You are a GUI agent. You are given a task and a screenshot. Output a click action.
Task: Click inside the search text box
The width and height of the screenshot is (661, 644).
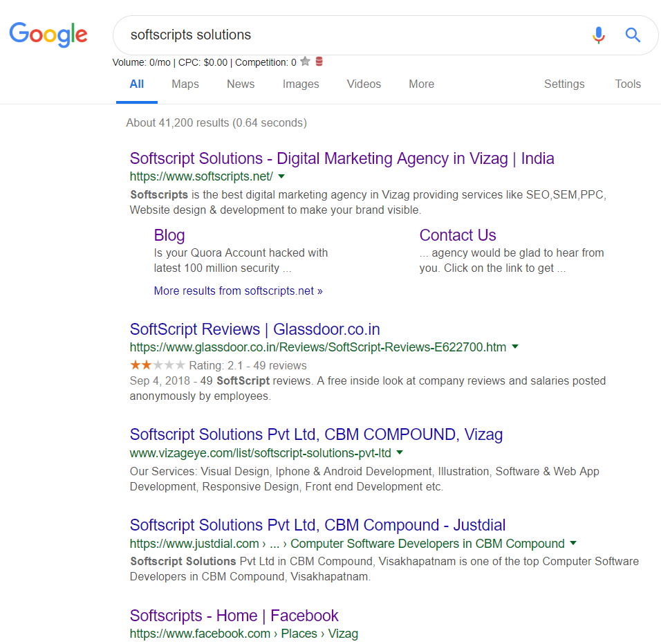(x=346, y=35)
